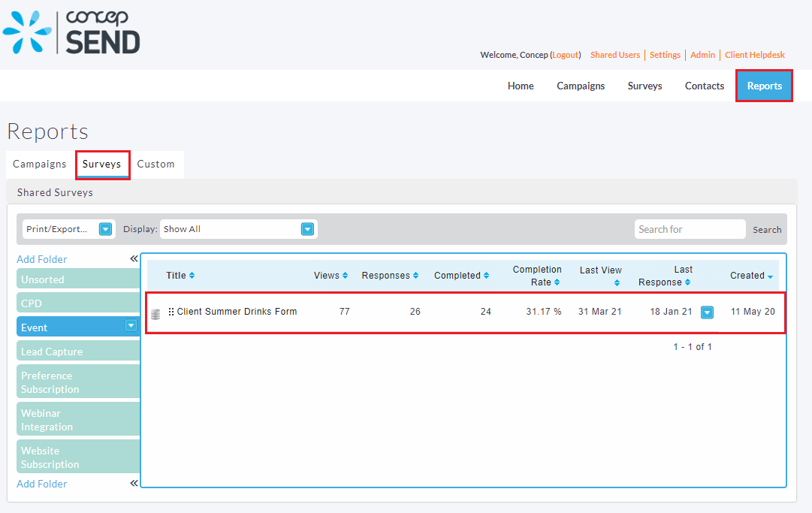
Task: Click the top Add Folder link
Action: coord(42,259)
